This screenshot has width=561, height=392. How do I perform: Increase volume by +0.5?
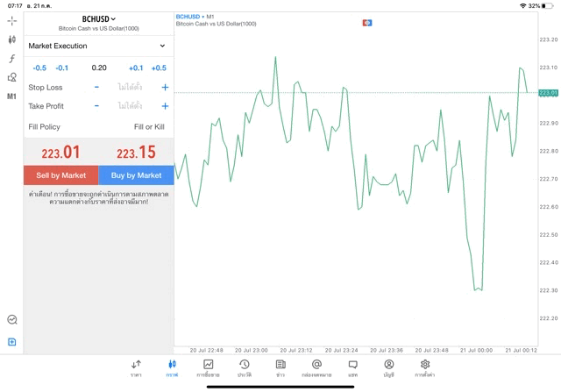click(159, 68)
